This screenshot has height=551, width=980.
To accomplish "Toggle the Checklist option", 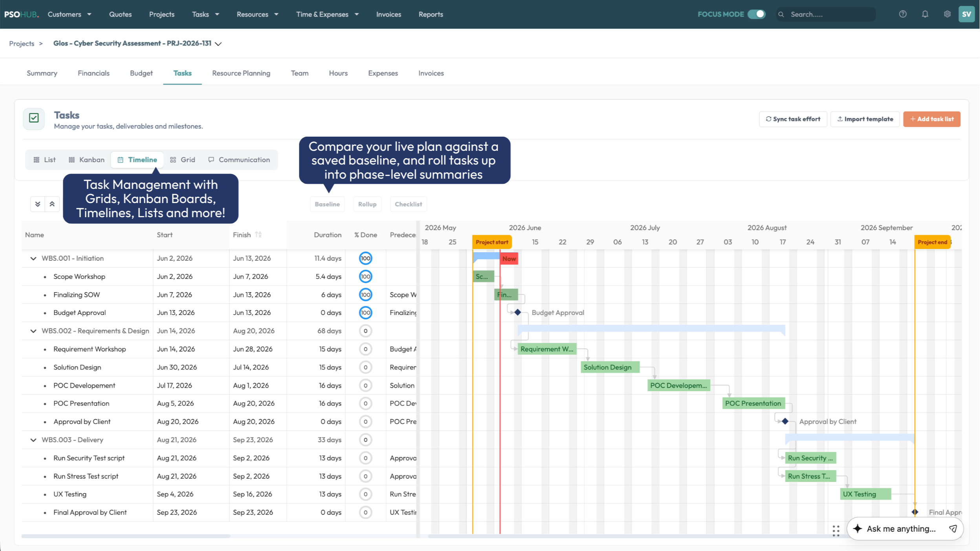I will (408, 204).
